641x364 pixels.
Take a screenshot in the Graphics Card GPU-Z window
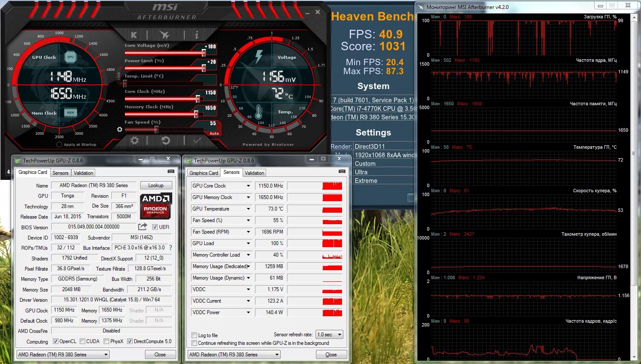click(171, 171)
